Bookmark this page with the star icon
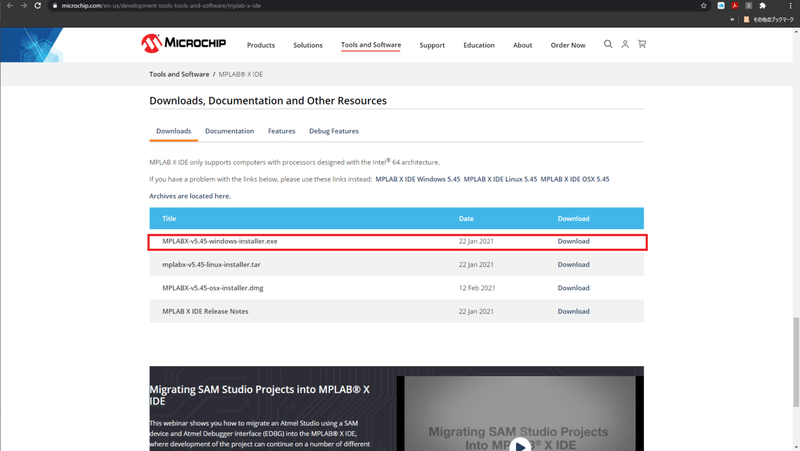Viewport: 800px width, 451px height. coord(704,6)
